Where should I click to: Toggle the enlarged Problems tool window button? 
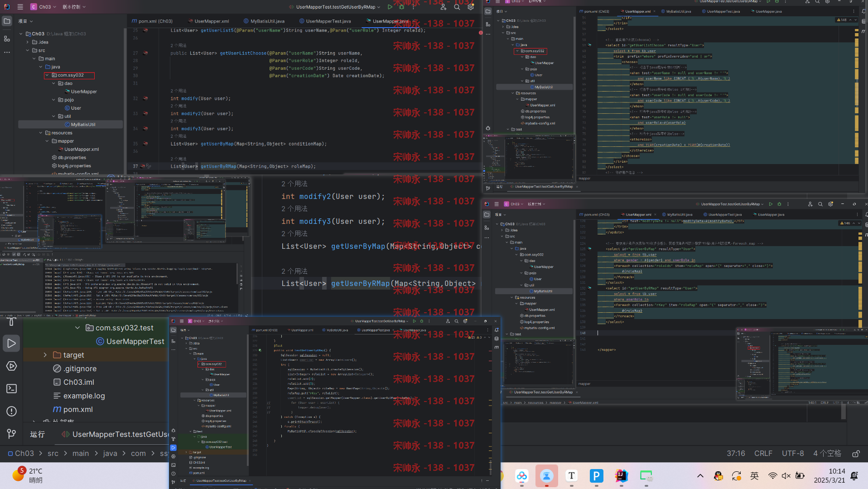12,412
